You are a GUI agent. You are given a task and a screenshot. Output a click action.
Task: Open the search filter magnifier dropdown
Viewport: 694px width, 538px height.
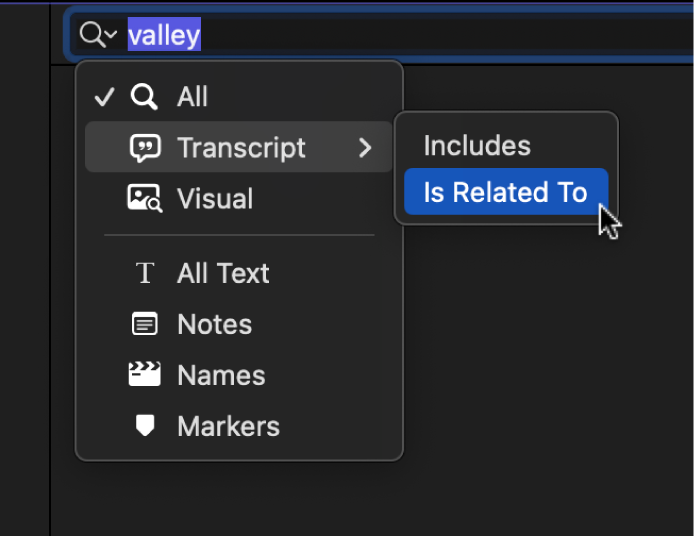pos(98,35)
